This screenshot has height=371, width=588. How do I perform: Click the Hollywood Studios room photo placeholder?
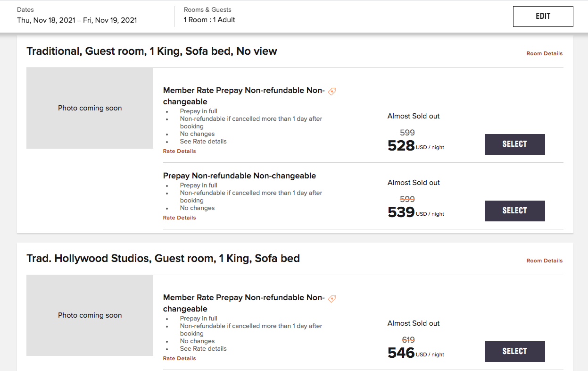click(90, 315)
